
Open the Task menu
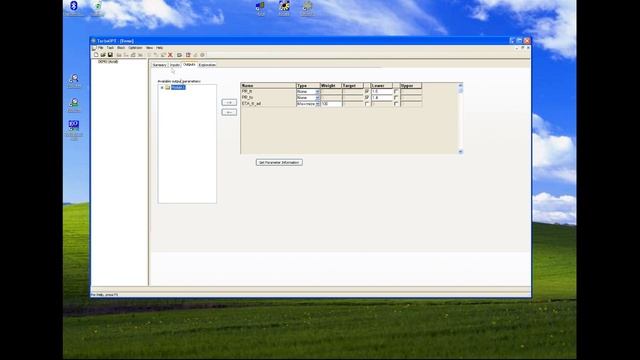tap(110, 48)
